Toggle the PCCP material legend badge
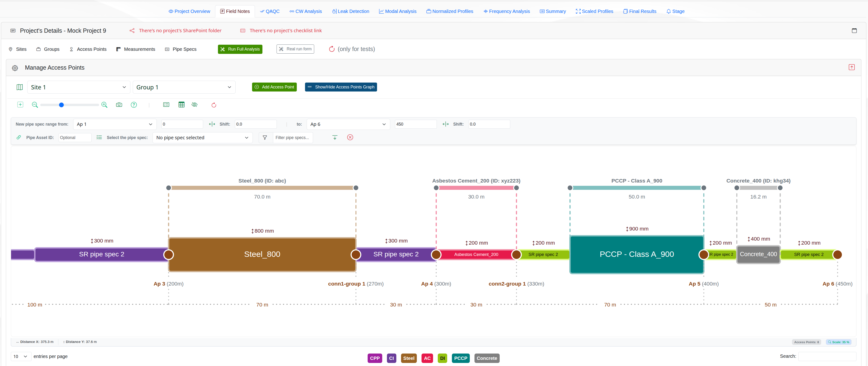Screen dimensions: 868x366 pyautogui.click(x=460, y=358)
